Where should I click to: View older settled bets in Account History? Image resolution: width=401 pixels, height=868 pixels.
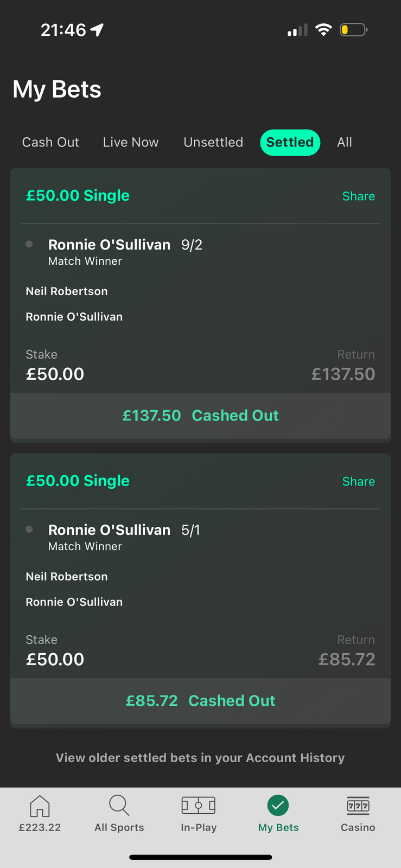(200, 758)
